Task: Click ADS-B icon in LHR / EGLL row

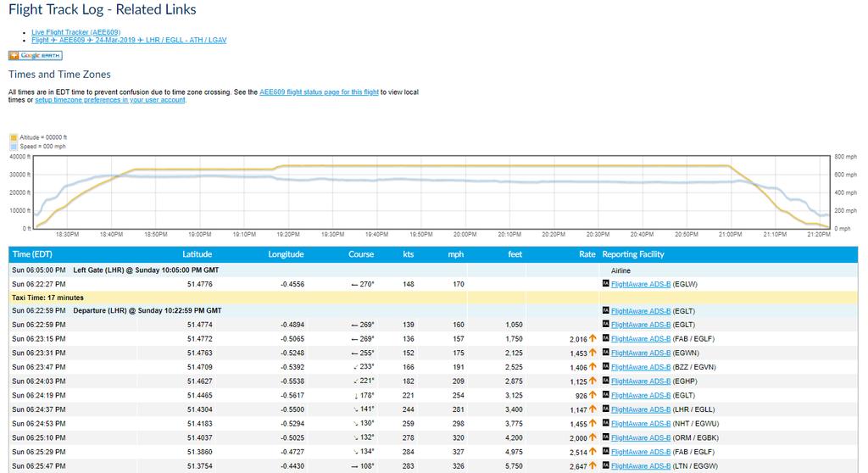Action: (605, 409)
